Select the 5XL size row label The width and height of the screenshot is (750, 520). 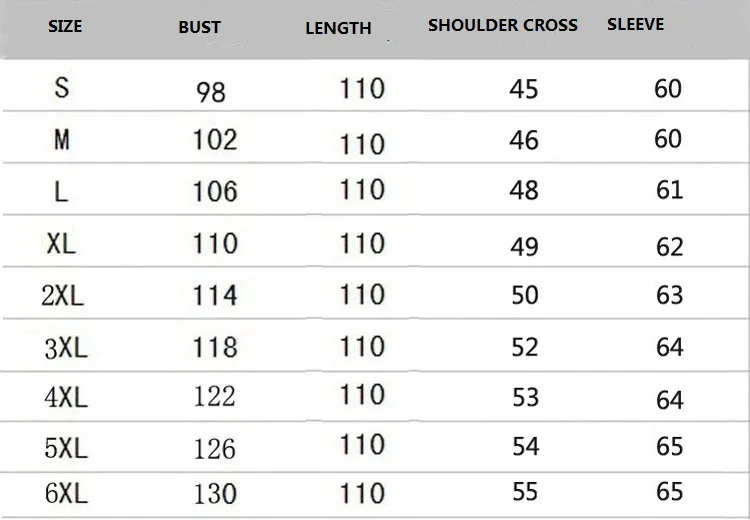click(x=66, y=447)
